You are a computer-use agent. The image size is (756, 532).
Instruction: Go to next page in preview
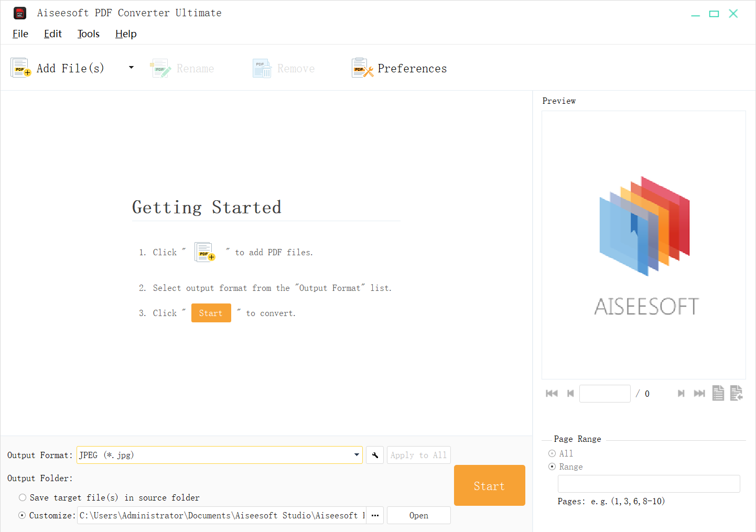681,393
